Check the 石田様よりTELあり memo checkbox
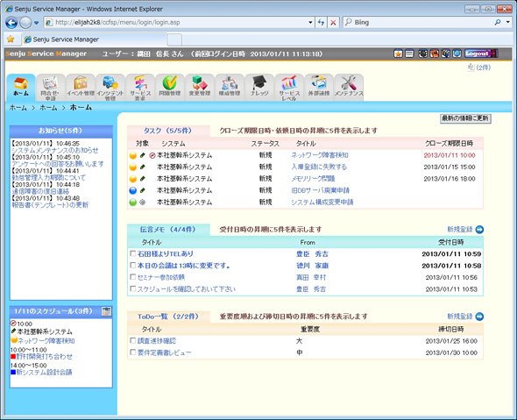This screenshot has width=517, height=420. 132,253
